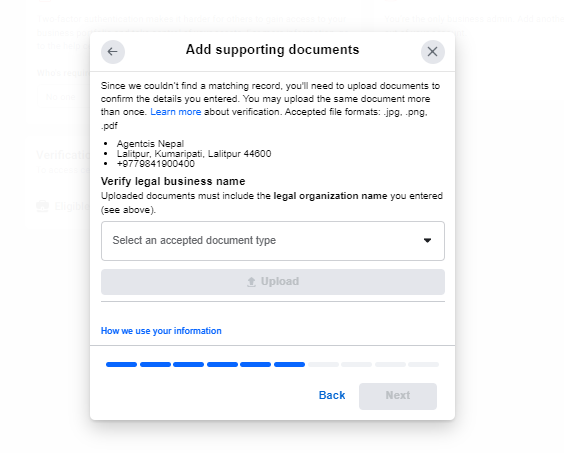This screenshot has height=453, width=564.
Task: Click the dropdown caret arrow
Action: tap(427, 240)
